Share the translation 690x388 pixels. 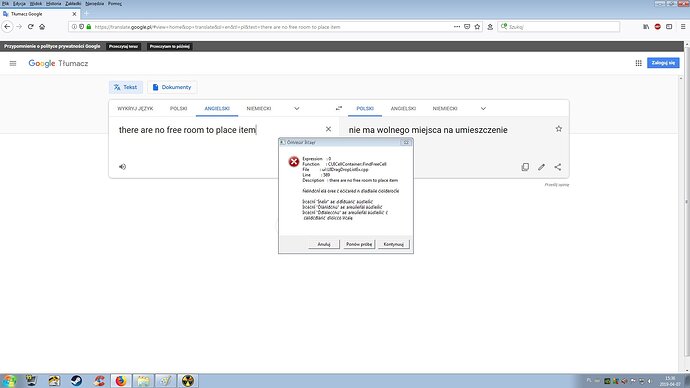coord(558,167)
